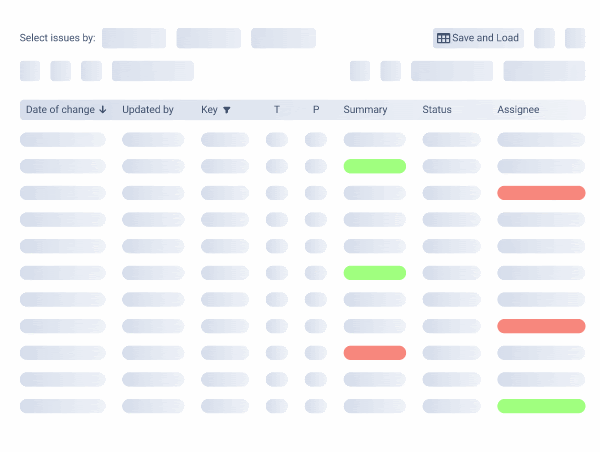Select the topmost green Summary cell
Viewport: 600px width, 452px height.
[x=374, y=166]
